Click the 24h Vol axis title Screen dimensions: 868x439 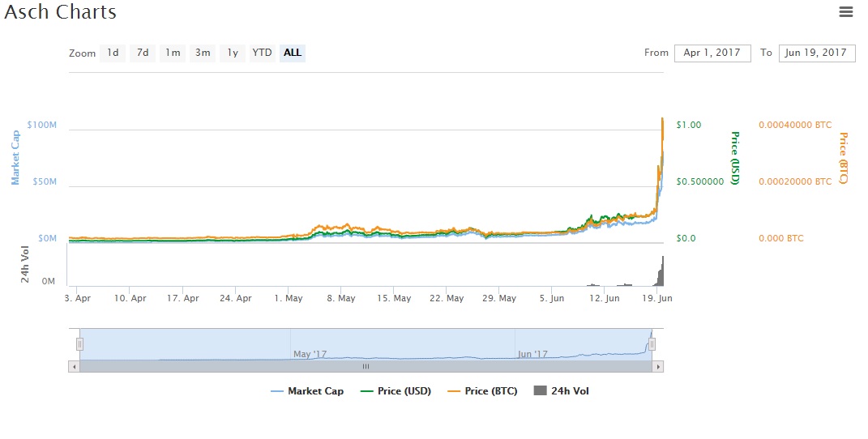25,265
